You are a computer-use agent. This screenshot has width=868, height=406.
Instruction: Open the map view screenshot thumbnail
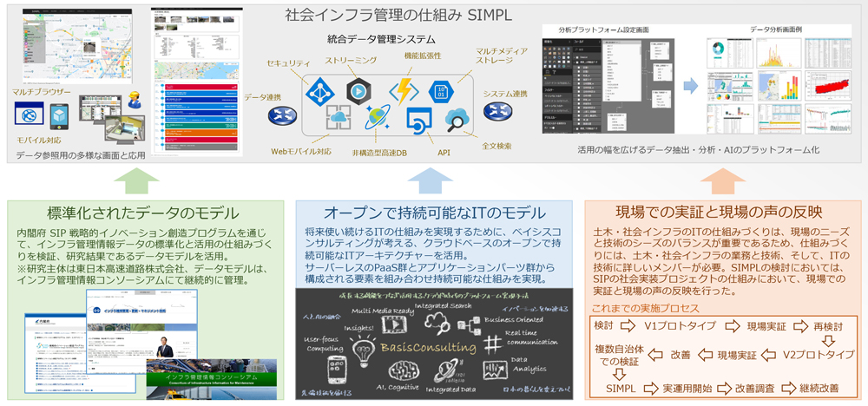(76, 43)
